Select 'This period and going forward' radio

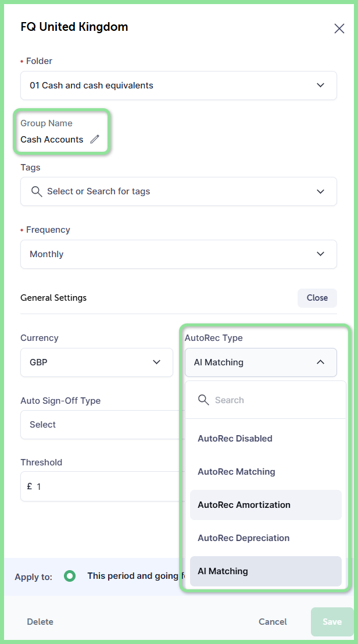(70, 577)
